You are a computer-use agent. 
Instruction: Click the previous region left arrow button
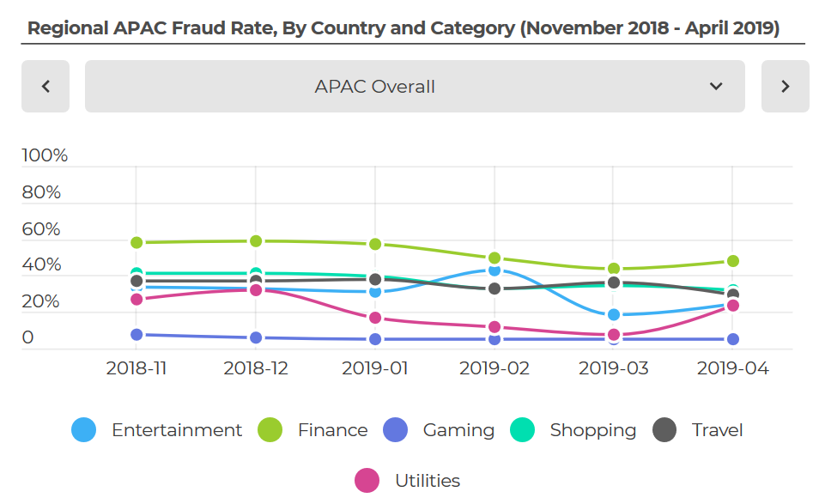[45, 86]
